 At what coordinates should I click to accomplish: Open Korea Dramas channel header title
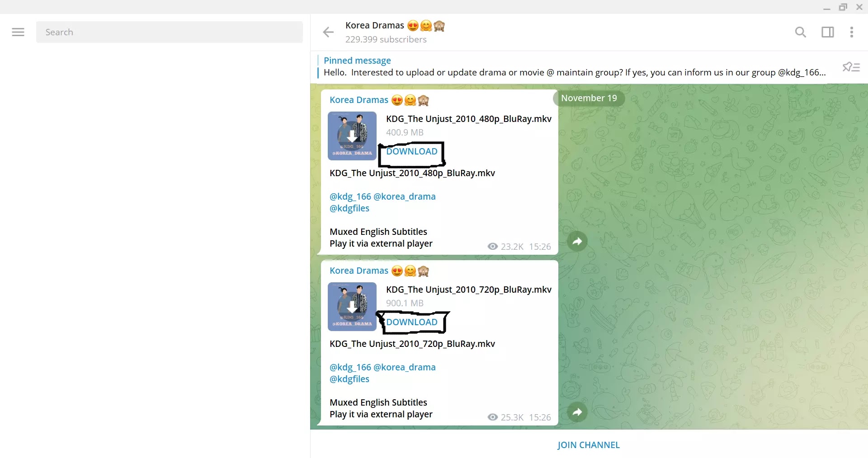[395, 25]
